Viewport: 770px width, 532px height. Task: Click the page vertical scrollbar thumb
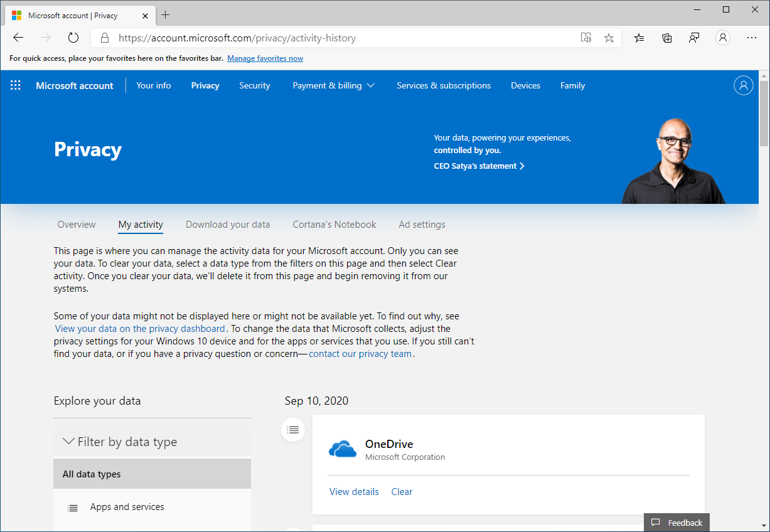click(x=764, y=113)
